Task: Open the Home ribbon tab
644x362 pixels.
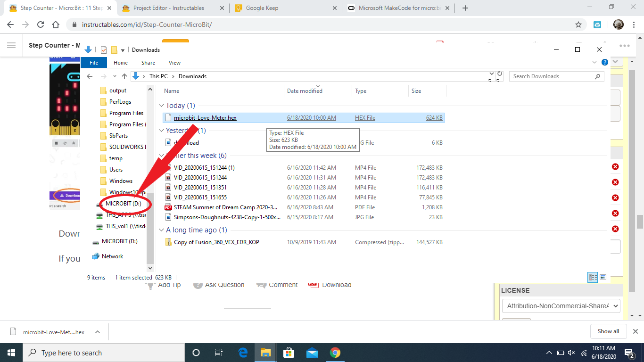Action: [x=121, y=63]
